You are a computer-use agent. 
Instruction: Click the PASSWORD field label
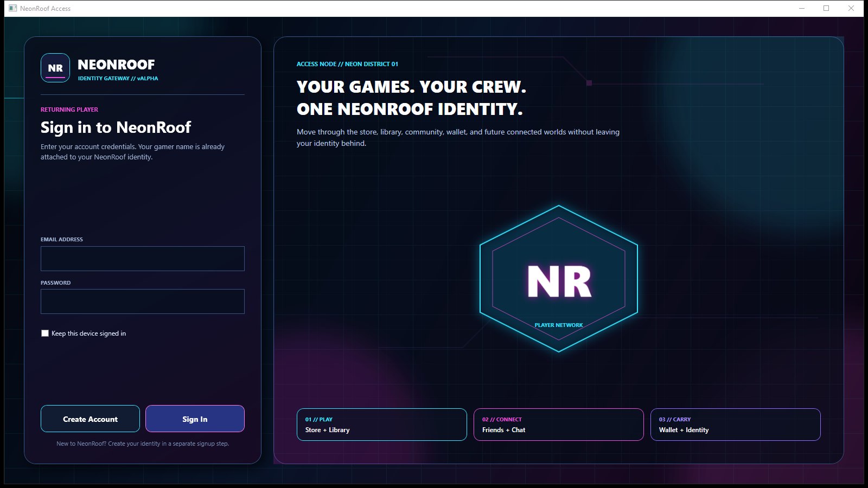pos(55,282)
